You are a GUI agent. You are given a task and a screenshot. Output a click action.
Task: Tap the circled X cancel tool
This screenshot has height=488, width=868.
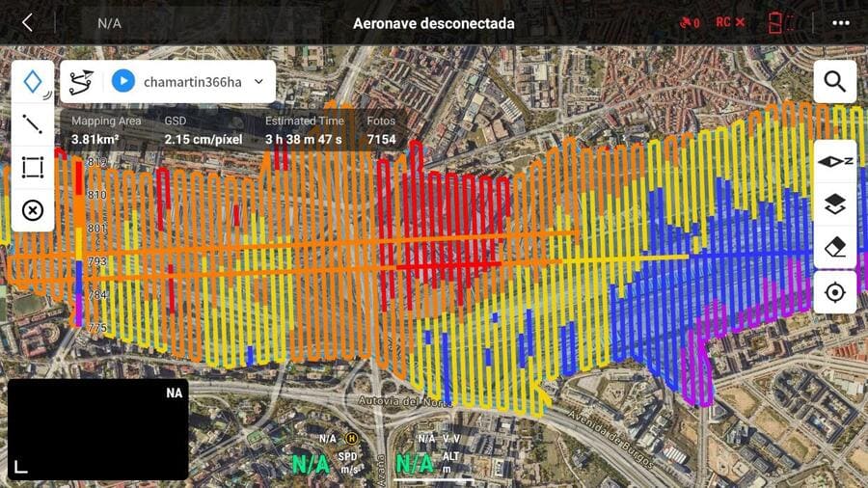pyautogui.click(x=33, y=210)
